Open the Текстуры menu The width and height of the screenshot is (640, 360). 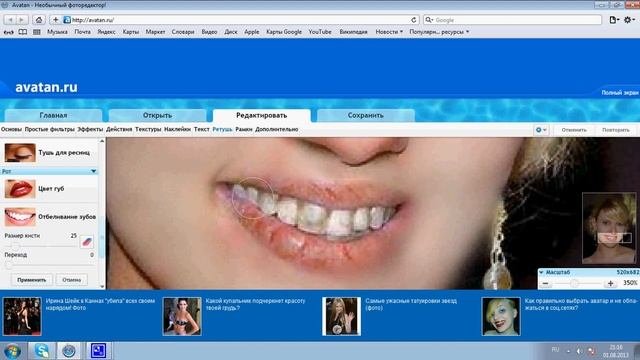(x=148, y=129)
